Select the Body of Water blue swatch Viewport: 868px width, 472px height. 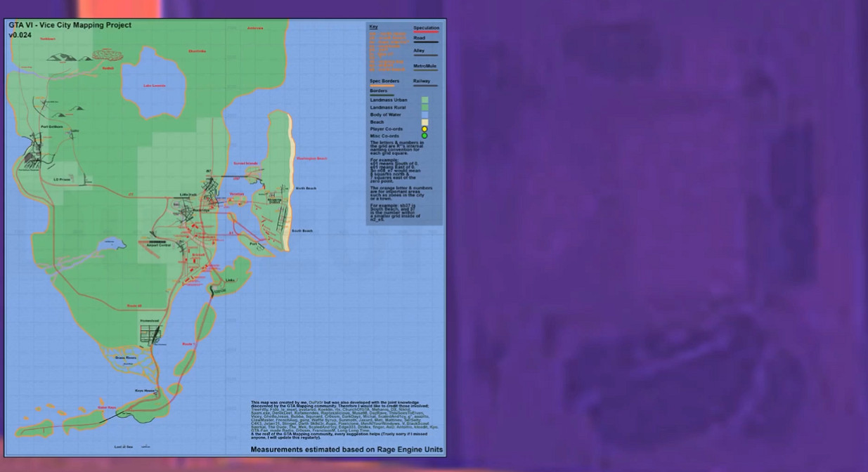click(425, 114)
